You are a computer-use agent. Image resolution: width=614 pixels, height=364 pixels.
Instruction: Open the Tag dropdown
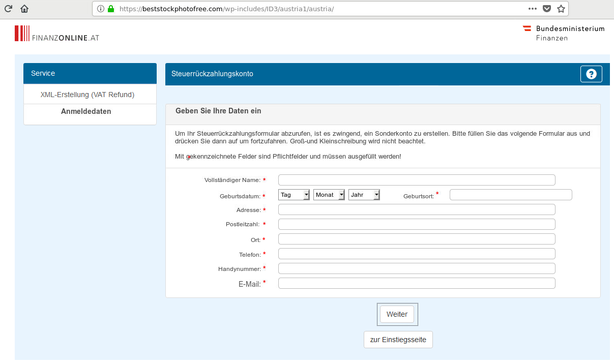(294, 195)
